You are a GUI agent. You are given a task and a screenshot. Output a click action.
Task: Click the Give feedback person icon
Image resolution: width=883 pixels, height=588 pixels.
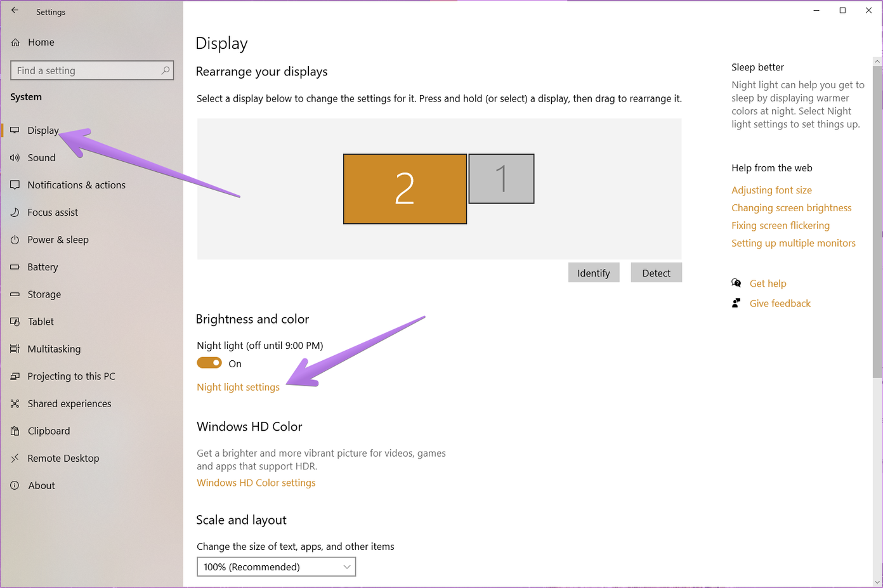[x=736, y=303]
